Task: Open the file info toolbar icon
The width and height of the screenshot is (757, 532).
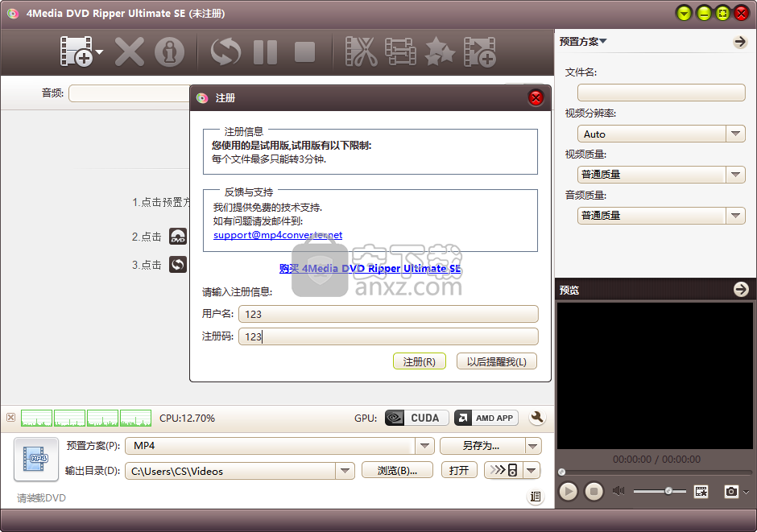Action: 169,52
